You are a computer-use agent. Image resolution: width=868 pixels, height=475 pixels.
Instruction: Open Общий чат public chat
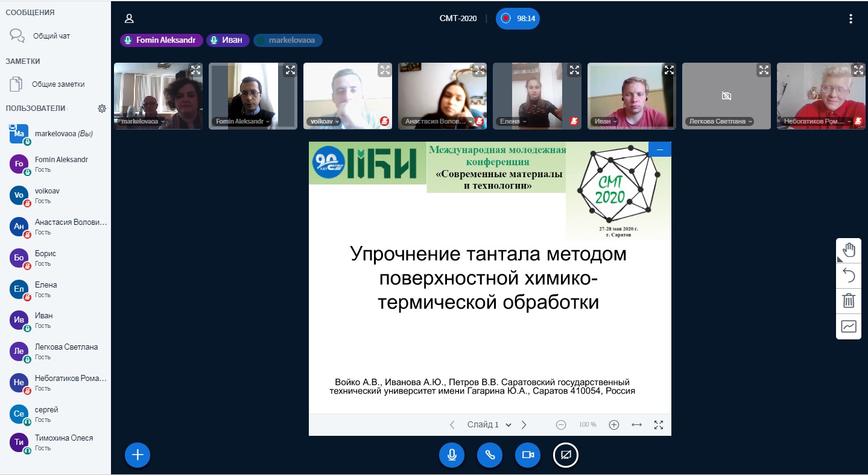tap(51, 36)
